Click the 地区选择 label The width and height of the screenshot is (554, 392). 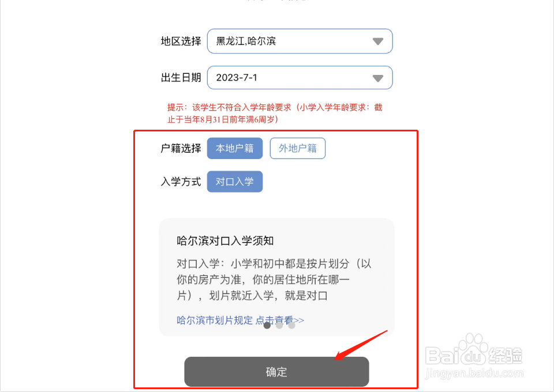coord(181,42)
